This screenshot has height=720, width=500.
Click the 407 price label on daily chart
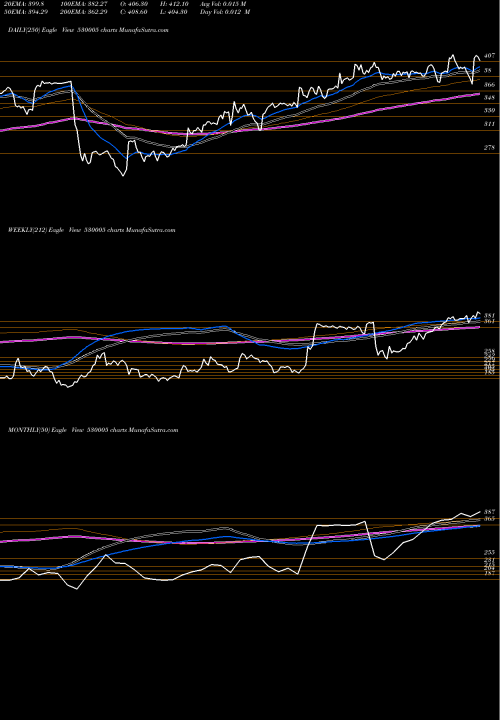tap(489, 56)
